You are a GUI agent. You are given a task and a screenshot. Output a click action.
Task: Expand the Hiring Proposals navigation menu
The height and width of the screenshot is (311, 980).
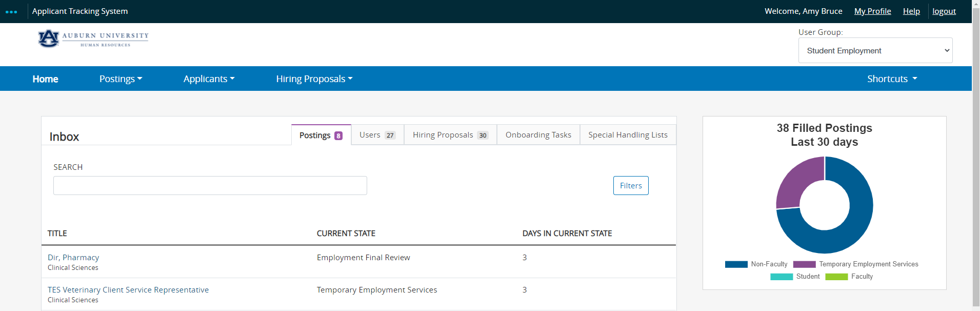point(314,79)
